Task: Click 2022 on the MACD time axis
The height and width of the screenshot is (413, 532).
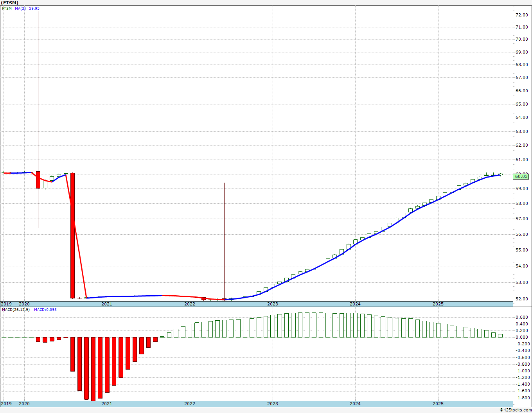Action: point(190,404)
